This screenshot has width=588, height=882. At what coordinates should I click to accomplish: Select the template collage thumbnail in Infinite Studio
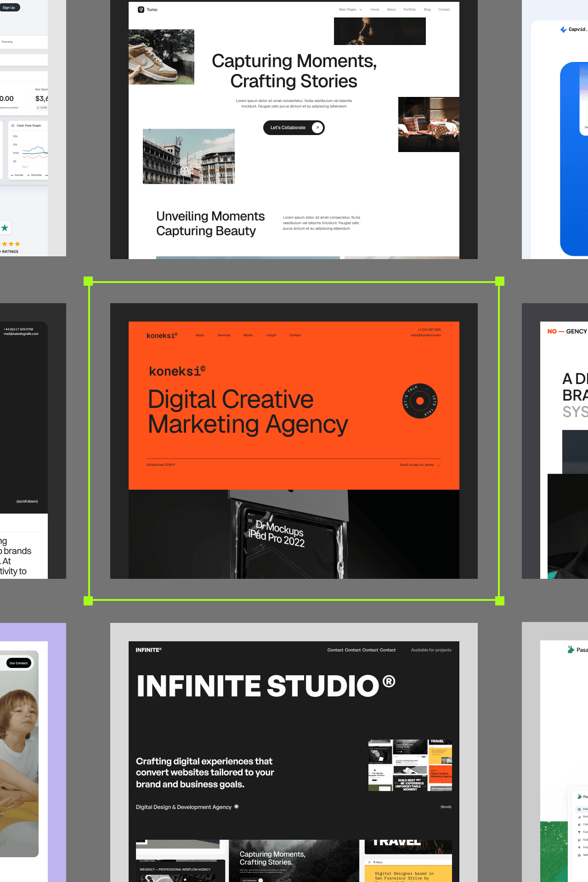pyautogui.click(x=410, y=765)
